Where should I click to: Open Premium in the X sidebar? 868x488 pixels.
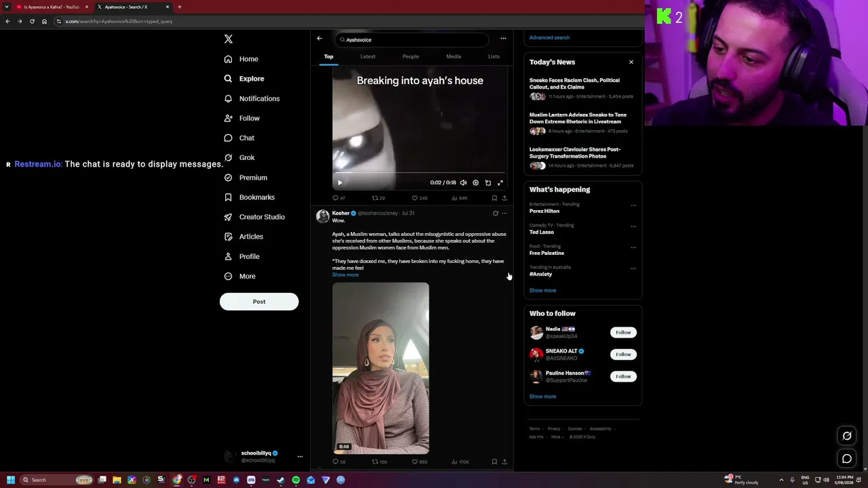[245, 178]
